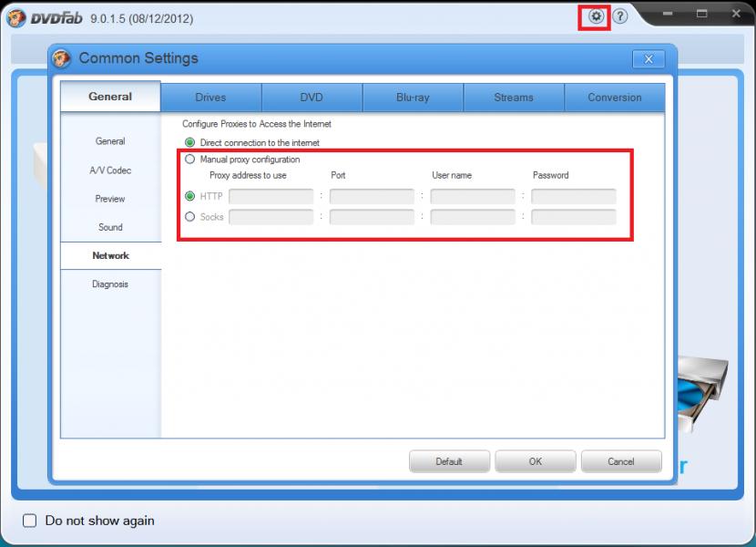756x547 pixels.
Task: Click the 'Port' column label
Action: click(338, 175)
